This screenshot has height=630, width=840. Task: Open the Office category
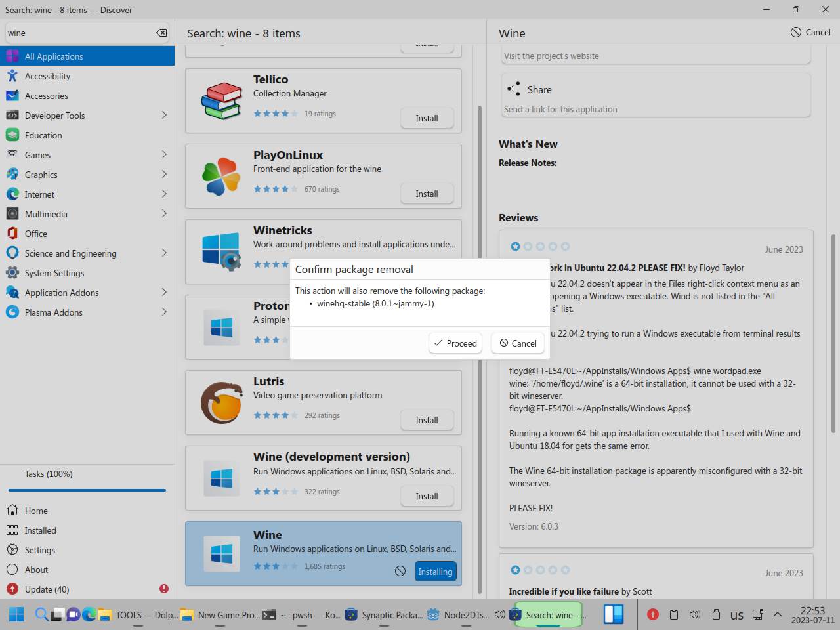click(87, 234)
